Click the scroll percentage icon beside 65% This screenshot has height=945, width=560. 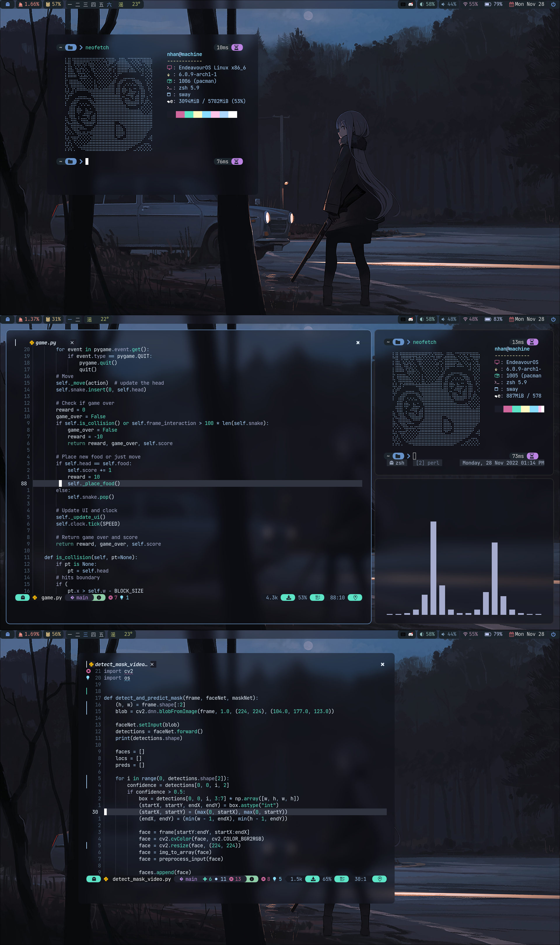coord(342,879)
